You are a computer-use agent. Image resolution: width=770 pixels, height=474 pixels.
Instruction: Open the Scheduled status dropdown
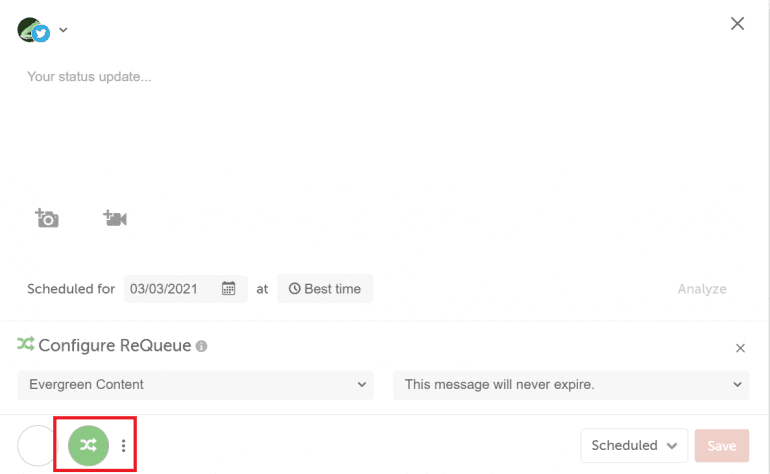[634, 446]
